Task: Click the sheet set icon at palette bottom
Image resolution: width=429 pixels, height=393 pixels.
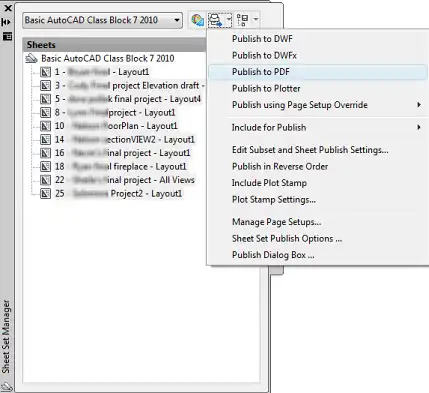Action: pyautogui.click(x=7, y=387)
